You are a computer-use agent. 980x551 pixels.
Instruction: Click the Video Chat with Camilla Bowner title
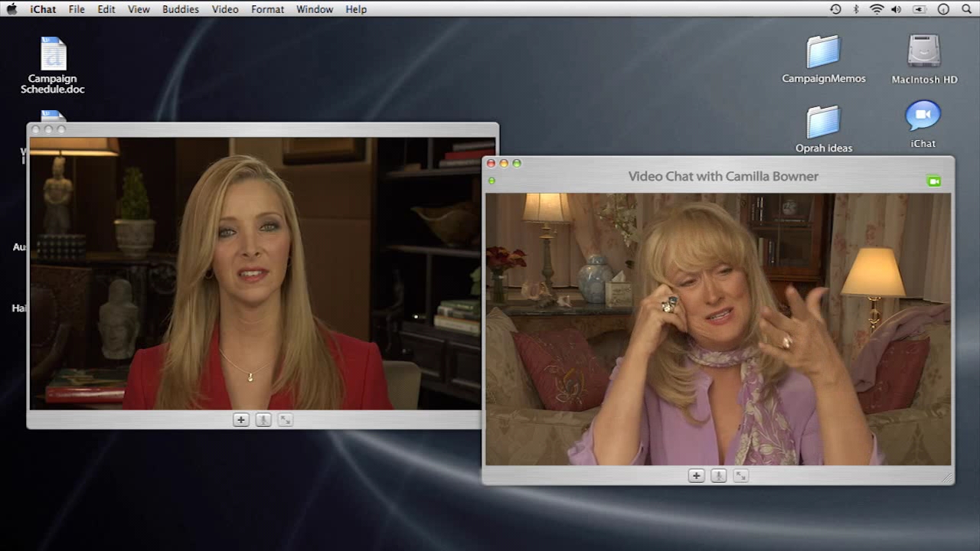point(724,176)
